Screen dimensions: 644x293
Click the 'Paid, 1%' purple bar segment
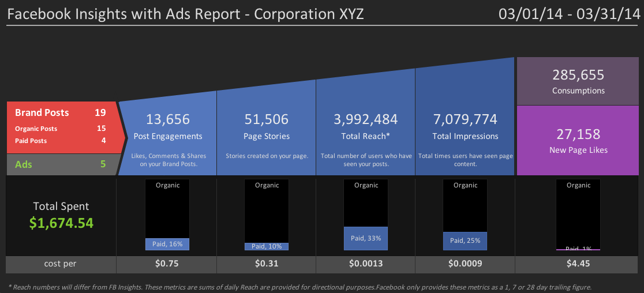(x=578, y=249)
